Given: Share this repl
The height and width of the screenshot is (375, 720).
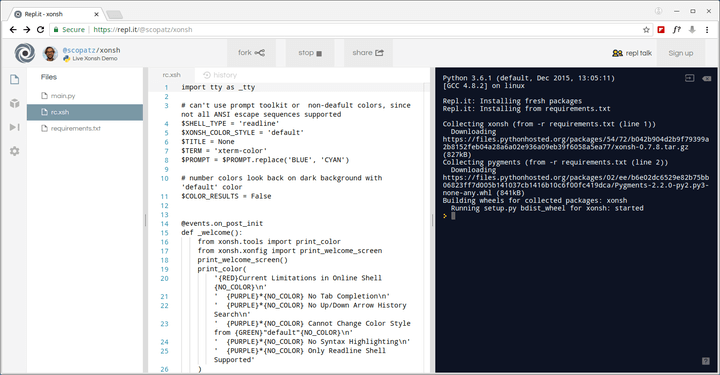Looking at the screenshot, I should pyautogui.click(x=368, y=53).
